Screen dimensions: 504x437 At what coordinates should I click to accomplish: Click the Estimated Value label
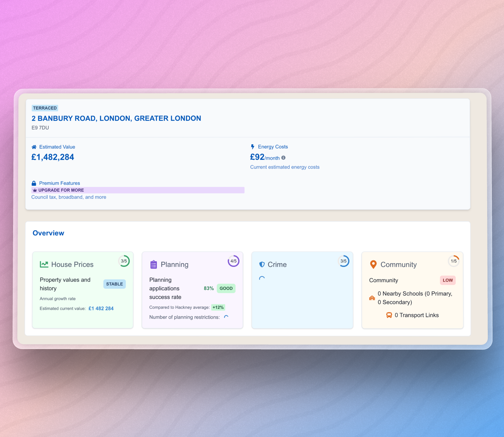[x=57, y=147]
